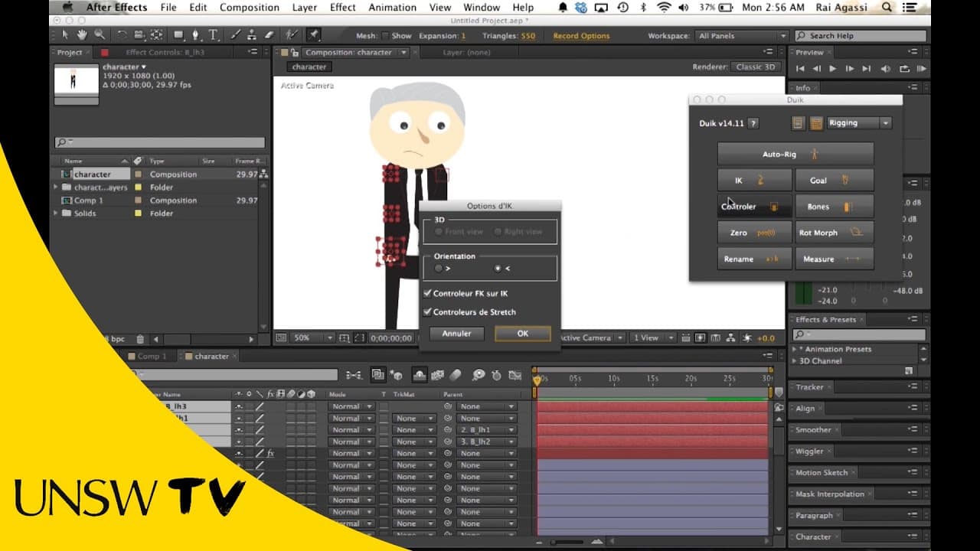This screenshot has height=551, width=980.
Task: Select the Selection arrow tool
Action: coord(65,35)
